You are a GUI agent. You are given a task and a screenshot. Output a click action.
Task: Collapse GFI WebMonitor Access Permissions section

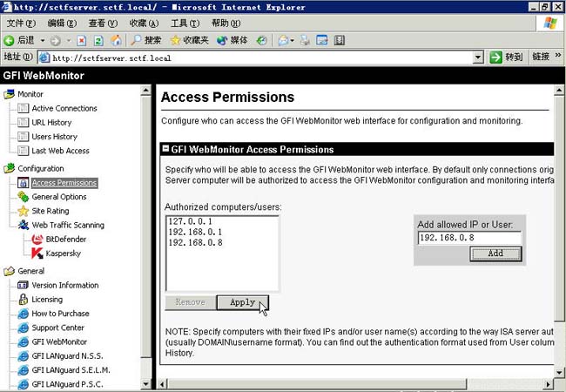click(165, 149)
